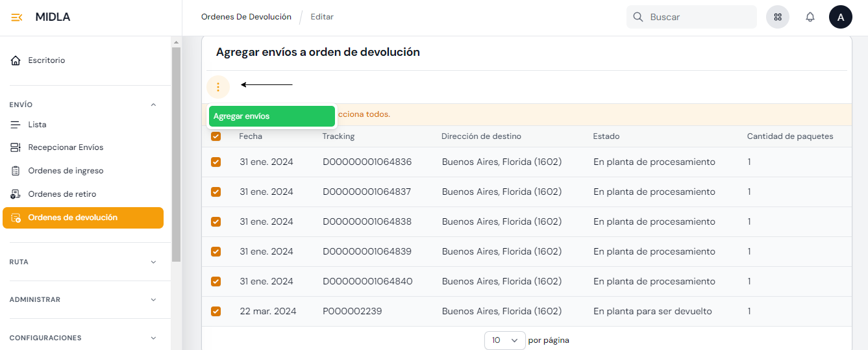Collapse the sidebar with the hamburger icon
The height and width of the screenshot is (350, 868).
pyautogui.click(x=17, y=17)
